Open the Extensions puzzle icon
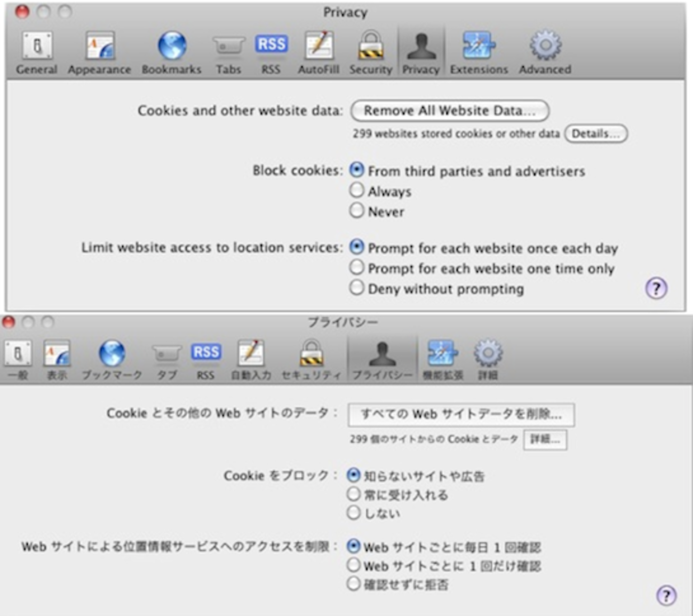This screenshot has height=616, width=693. tap(479, 52)
